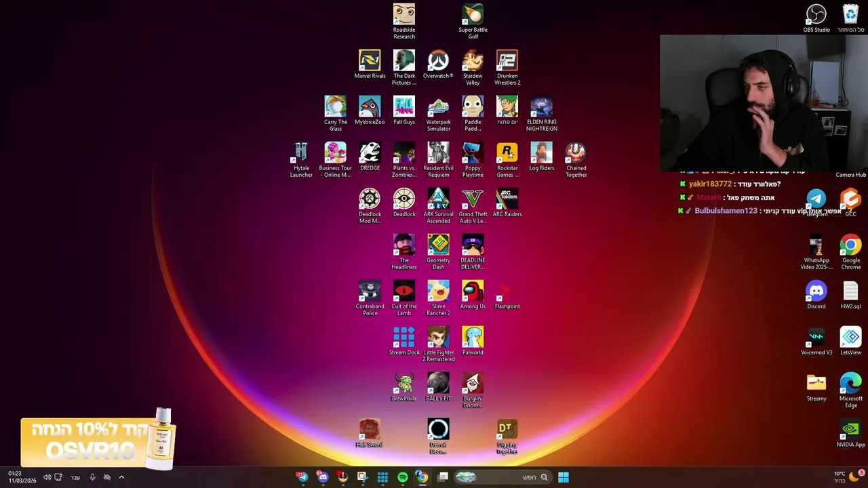Open the Grand Theft Auto V icon
This screenshot has width=868, height=488.
tap(473, 205)
